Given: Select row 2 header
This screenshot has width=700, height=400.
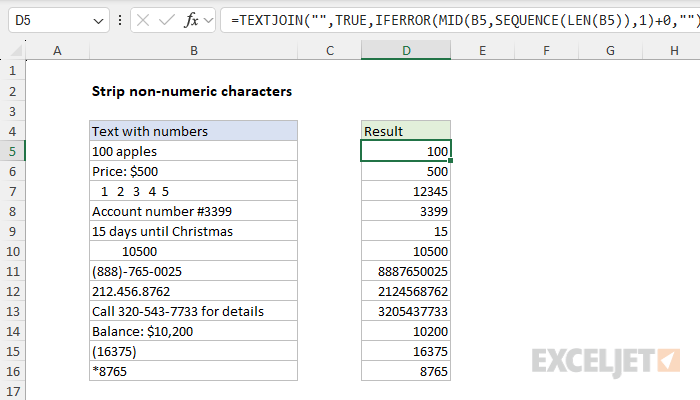Looking at the screenshot, I should click(12, 91).
